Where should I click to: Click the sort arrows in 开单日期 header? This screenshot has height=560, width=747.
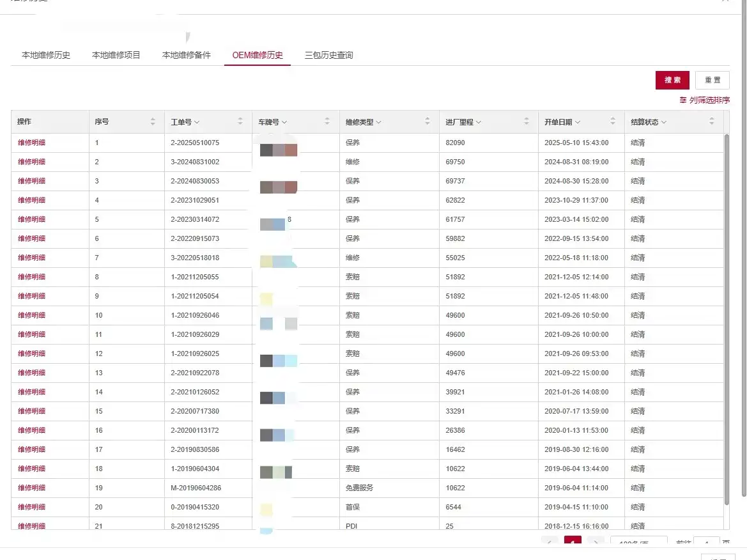point(612,121)
